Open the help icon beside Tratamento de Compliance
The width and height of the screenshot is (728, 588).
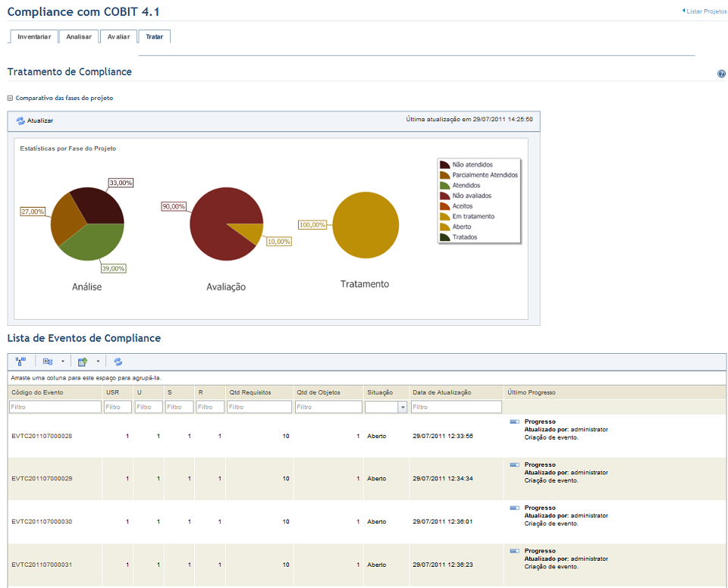(x=721, y=73)
